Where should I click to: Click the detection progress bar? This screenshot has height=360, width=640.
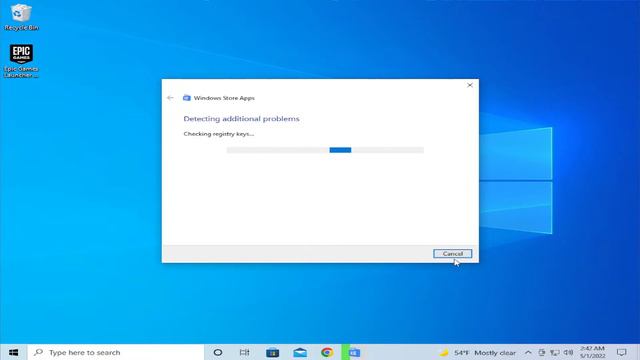click(325, 150)
